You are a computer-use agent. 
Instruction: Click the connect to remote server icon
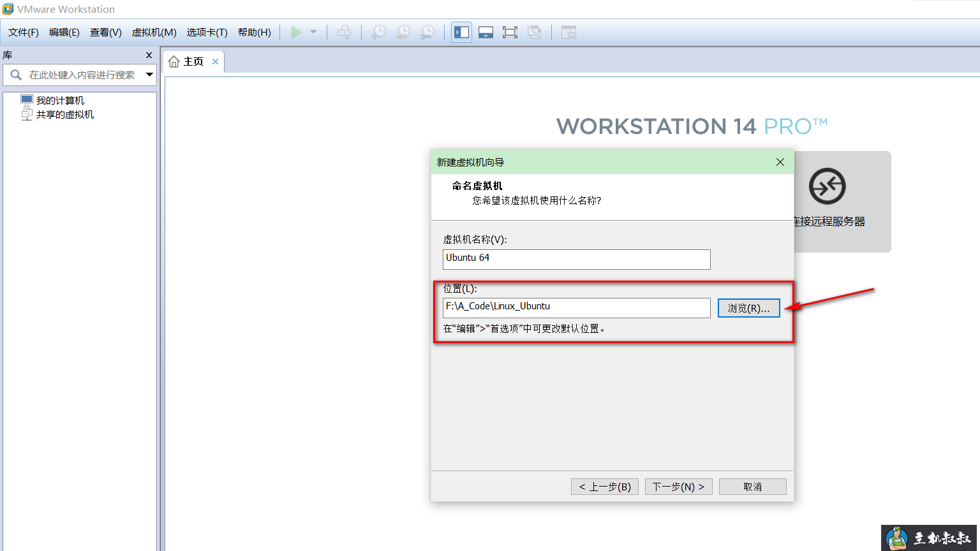828,186
